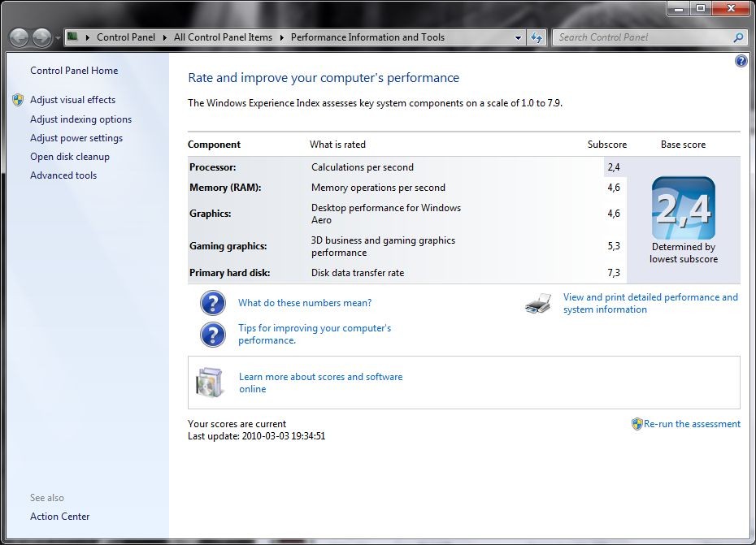The height and width of the screenshot is (545, 756).
Task: Click the blue help question mark icon
Action: point(741,61)
